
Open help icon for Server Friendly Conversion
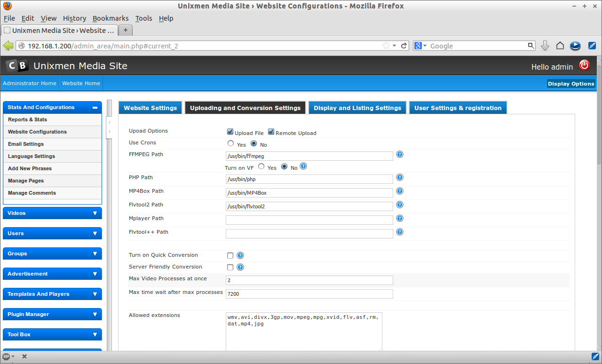pos(240,267)
